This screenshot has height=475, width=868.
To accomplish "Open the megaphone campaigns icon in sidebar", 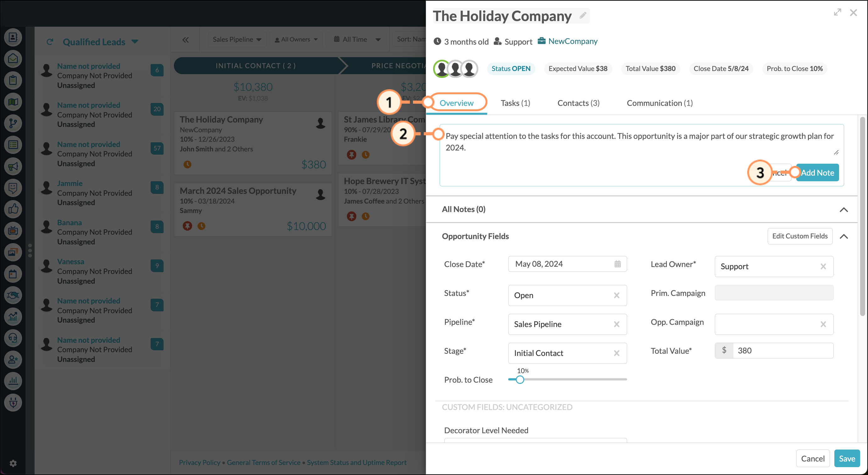I will 13,166.
